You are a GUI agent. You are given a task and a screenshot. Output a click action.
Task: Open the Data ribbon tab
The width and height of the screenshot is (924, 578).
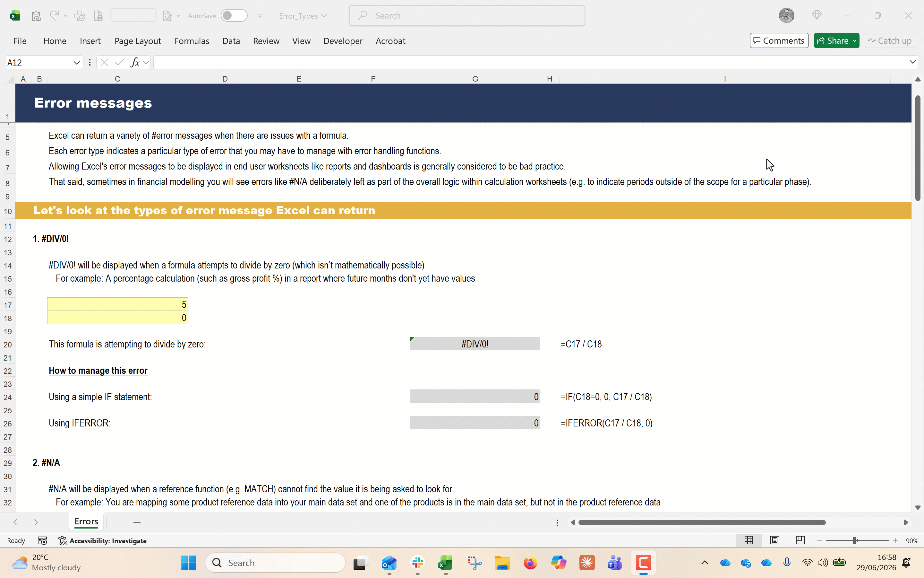[231, 41]
